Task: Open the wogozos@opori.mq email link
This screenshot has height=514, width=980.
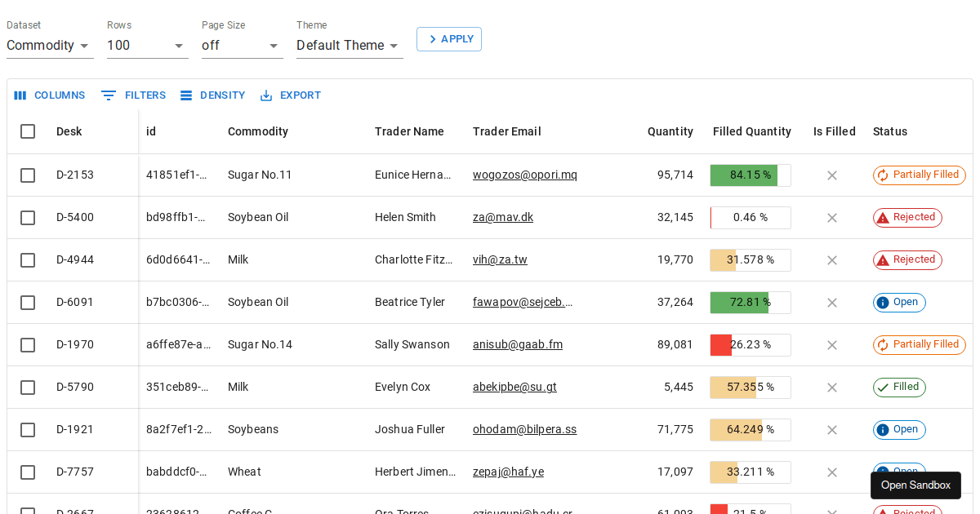Action: [x=524, y=175]
